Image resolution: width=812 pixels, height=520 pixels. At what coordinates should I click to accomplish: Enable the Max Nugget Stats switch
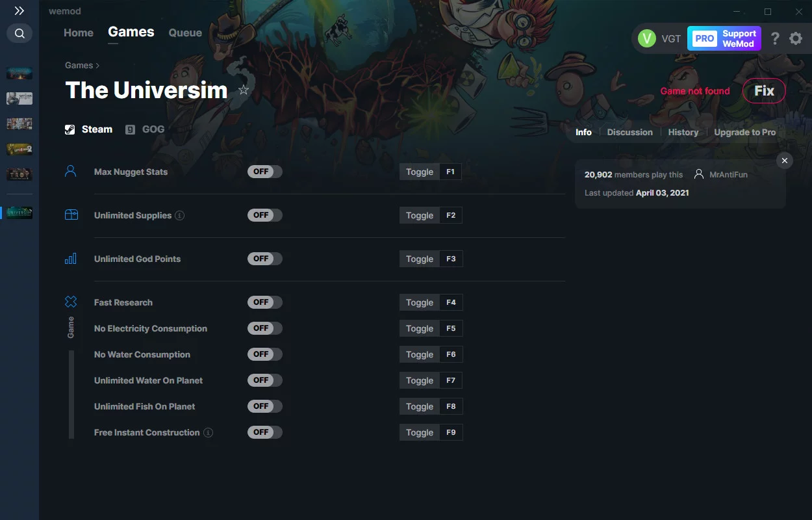point(265,172)
